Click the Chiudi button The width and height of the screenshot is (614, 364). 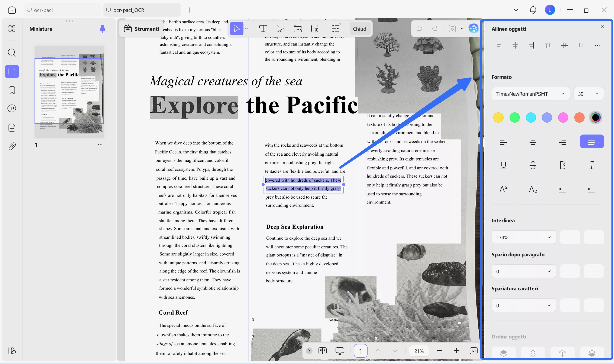click(360, 29)
